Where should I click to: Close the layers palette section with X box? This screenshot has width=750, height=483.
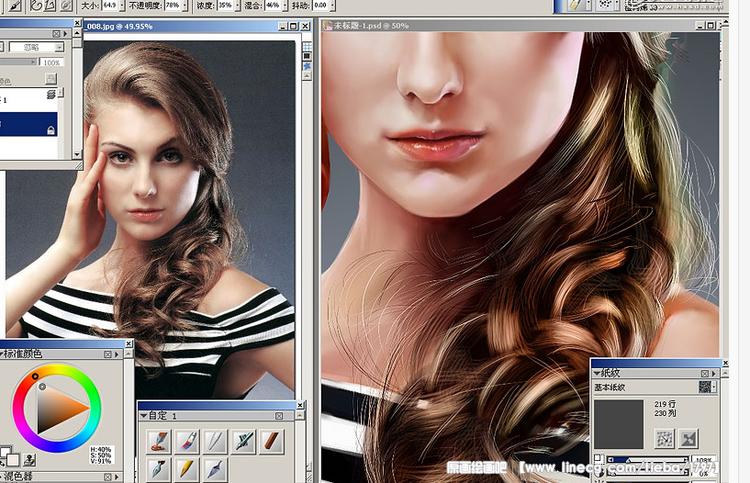pyautogui.click(x=56, y=33)
